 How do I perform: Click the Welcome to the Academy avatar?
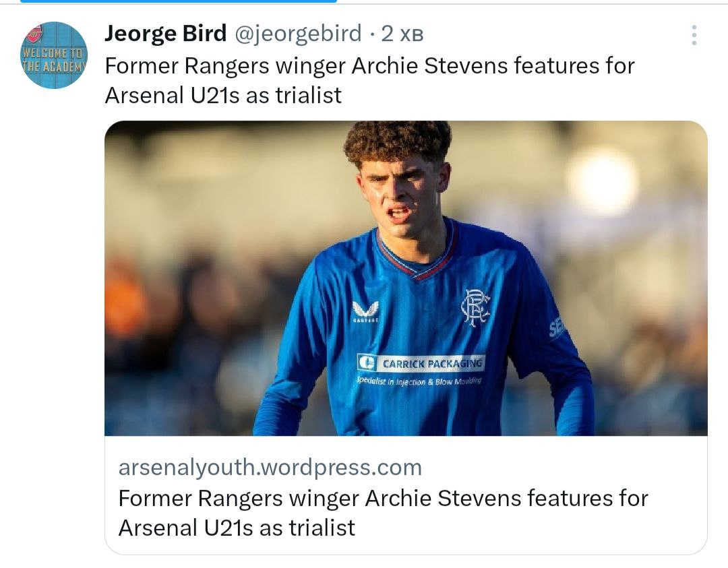click(54, 55)
